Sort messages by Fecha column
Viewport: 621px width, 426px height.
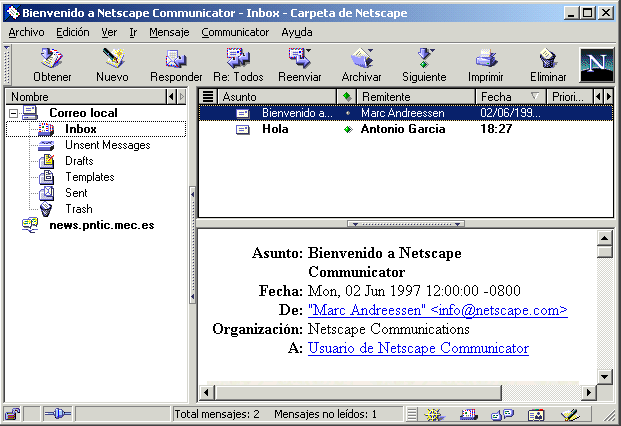click(511, 96)
